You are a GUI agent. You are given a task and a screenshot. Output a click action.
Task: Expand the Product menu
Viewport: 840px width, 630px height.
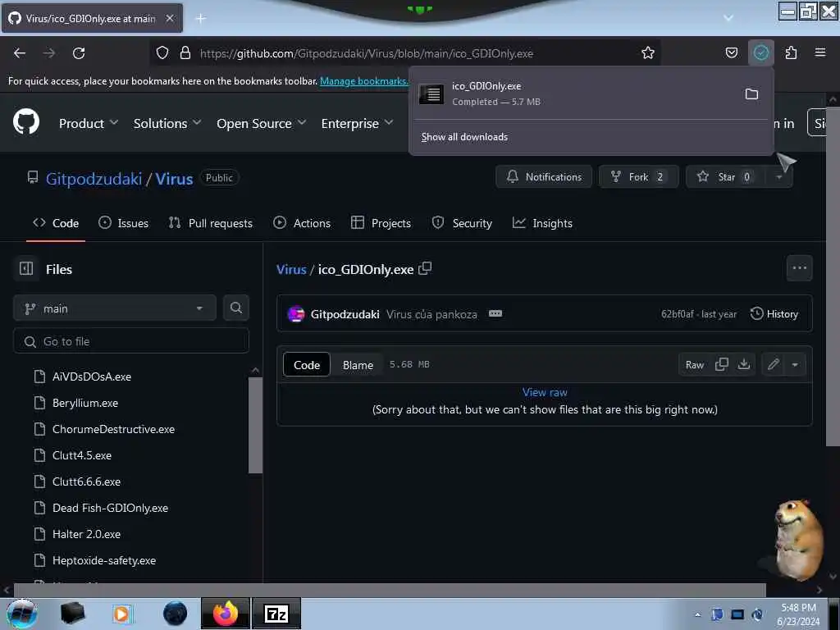pos(89,123)
